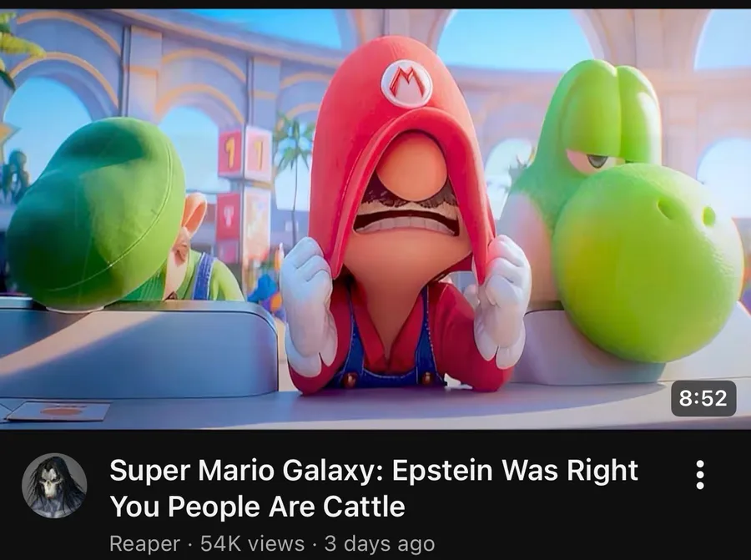Open the Super Mario Galaxy video title

[x=374, y=488]
